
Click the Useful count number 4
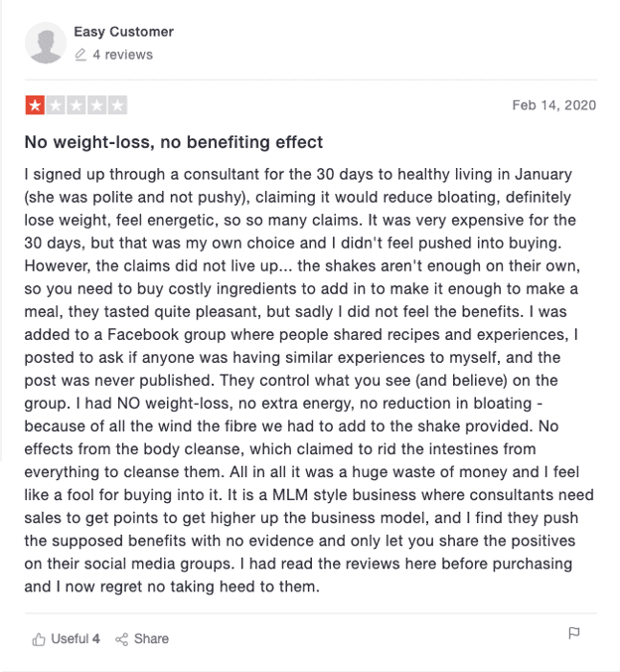96,639
